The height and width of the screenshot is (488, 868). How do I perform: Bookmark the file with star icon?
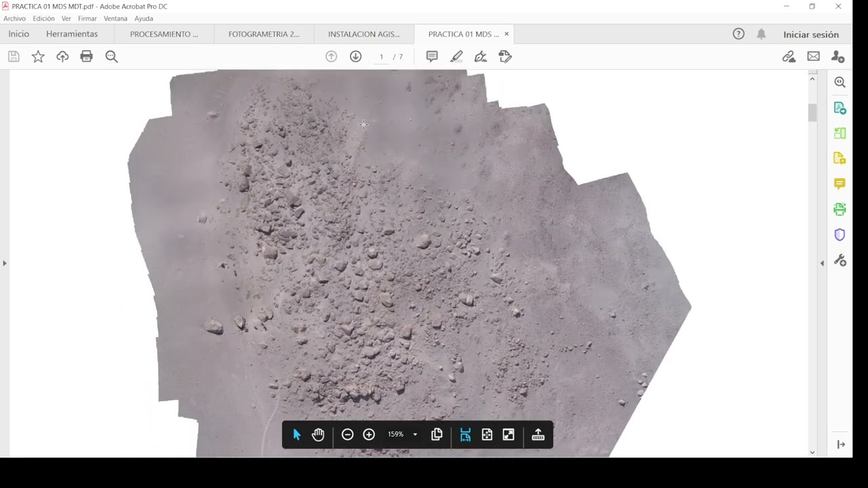tap(38, 56)
